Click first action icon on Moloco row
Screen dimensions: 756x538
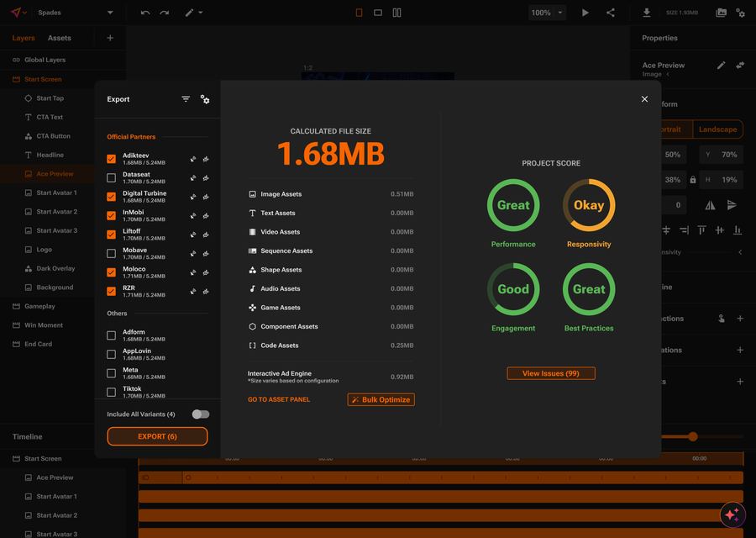193,272
